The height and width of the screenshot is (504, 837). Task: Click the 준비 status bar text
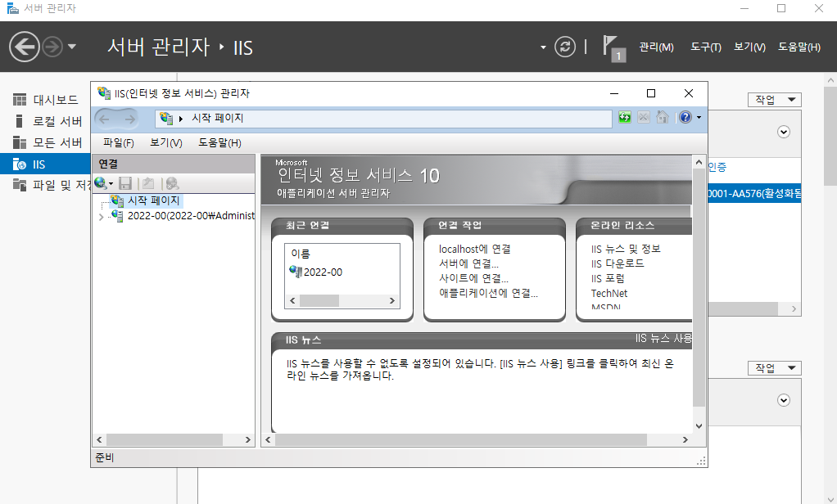tap(105, 457)
